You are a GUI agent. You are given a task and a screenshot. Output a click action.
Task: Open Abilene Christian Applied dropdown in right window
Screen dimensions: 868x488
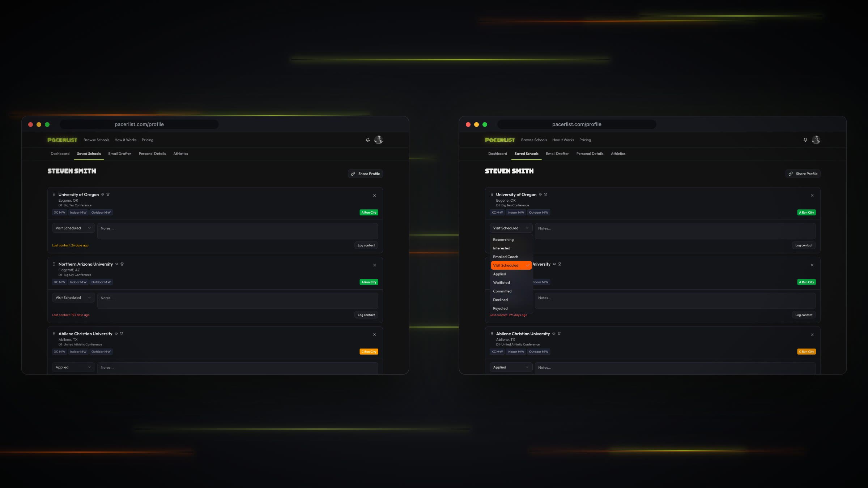[511, 367]
